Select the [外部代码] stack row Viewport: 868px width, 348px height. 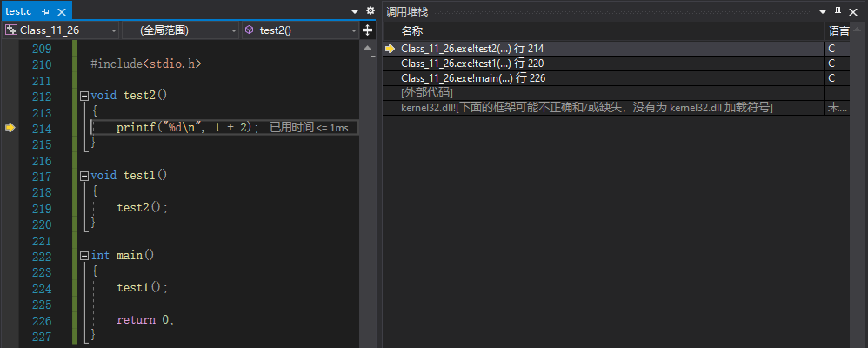tap(616, 93)
